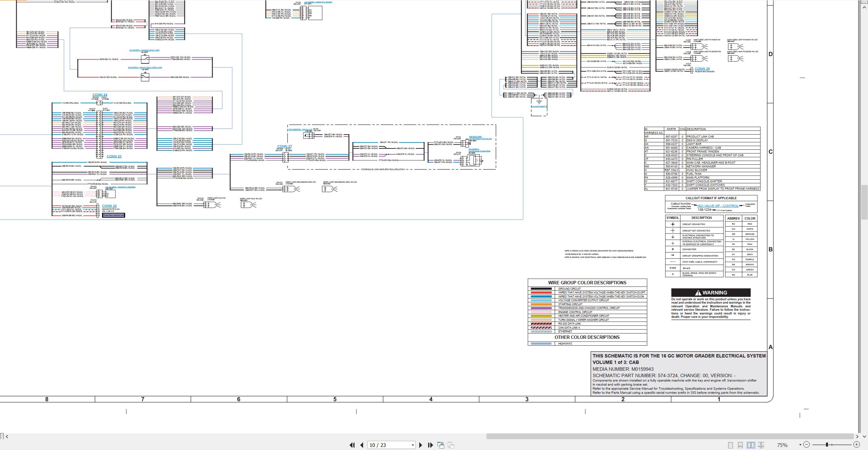868x450 pixels.
Task: Click the warning triangle icon
Action: click(x=698, y=293)
